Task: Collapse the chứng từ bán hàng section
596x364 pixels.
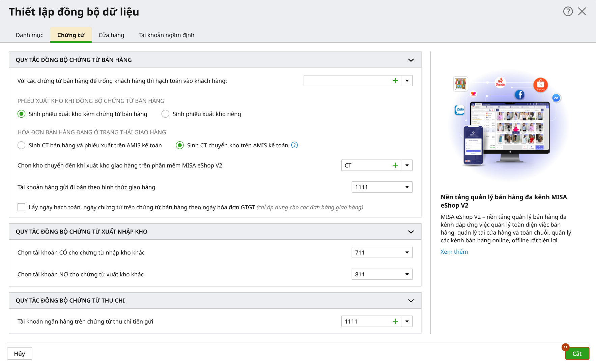Action: coord(411,60)
